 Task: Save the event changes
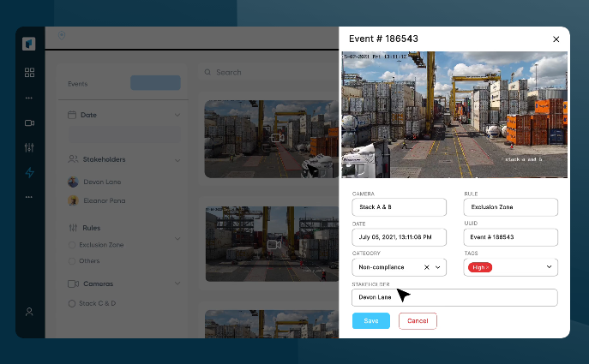[x=371, y=320]
